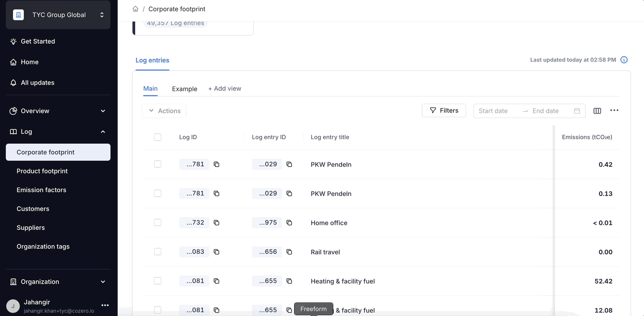The width and height of the screenshot is (644, 316).
Task: Click the home breadcrumb icon
Action: point(136,9)
